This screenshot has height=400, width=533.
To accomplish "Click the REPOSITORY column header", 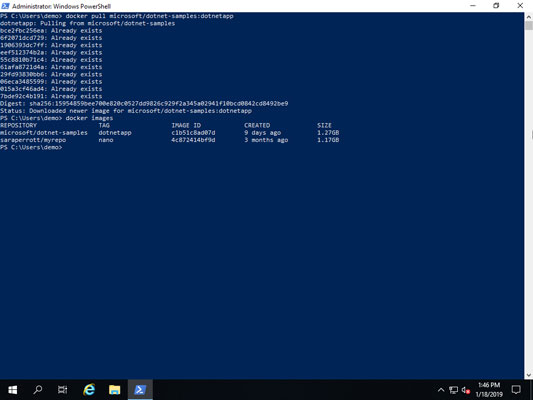I will (18, 125).
